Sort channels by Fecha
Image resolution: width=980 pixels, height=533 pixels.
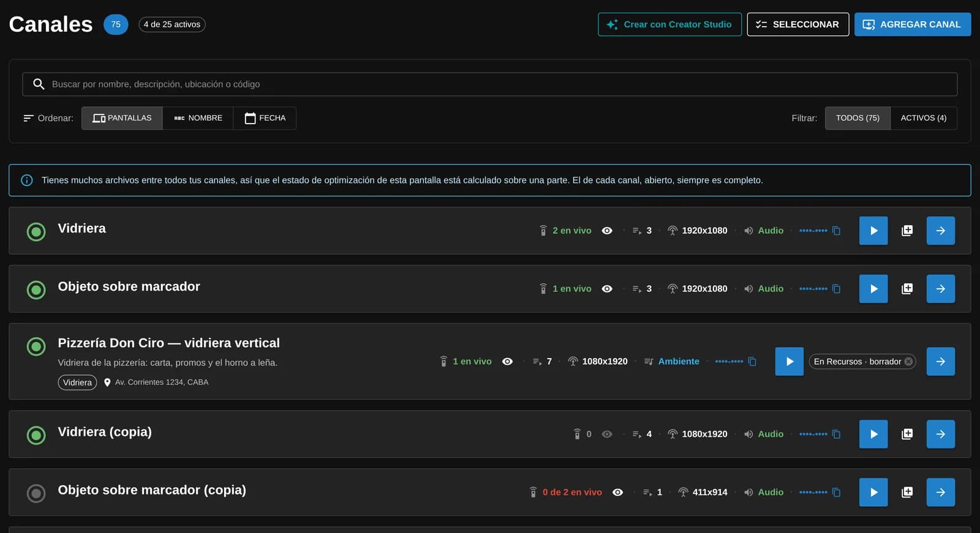point(265,118)
